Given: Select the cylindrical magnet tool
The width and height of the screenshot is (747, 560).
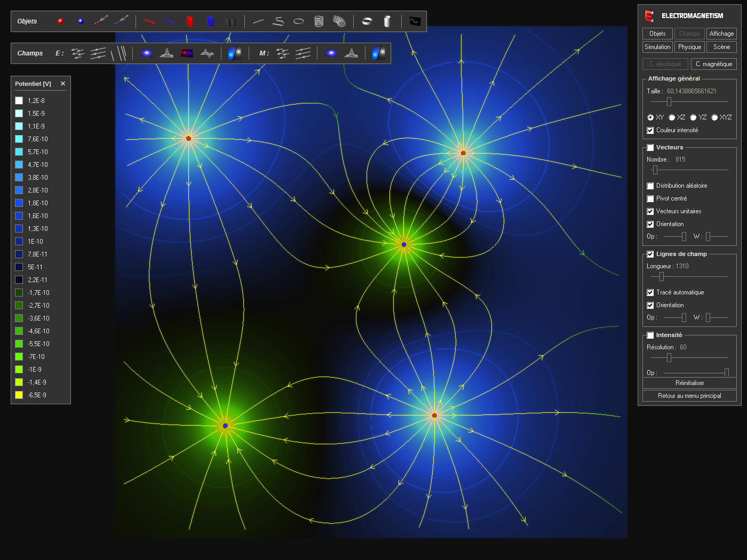Looking at the screenshot, I should click(x=386, y=21).
